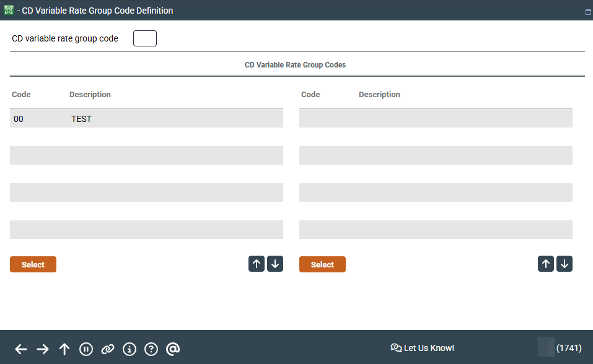
Task: Open the Let Us Know! feedback link
Action: click(x=423, y=348)
